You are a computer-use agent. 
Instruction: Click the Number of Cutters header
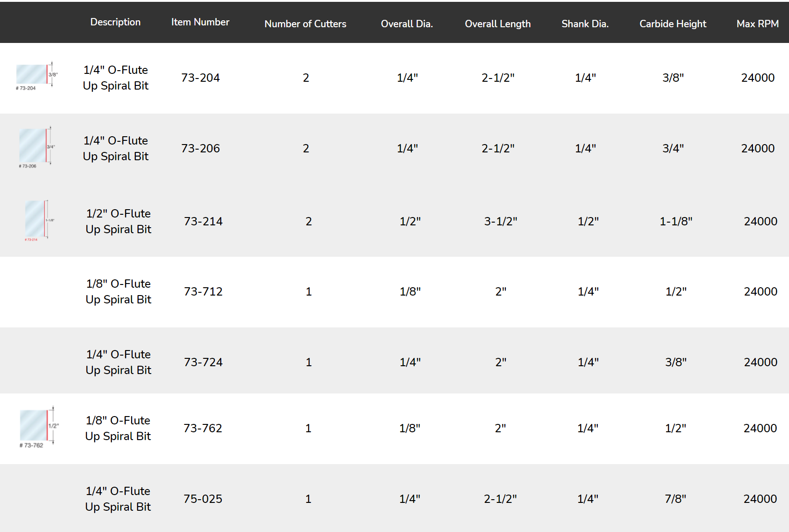[305, 24]
